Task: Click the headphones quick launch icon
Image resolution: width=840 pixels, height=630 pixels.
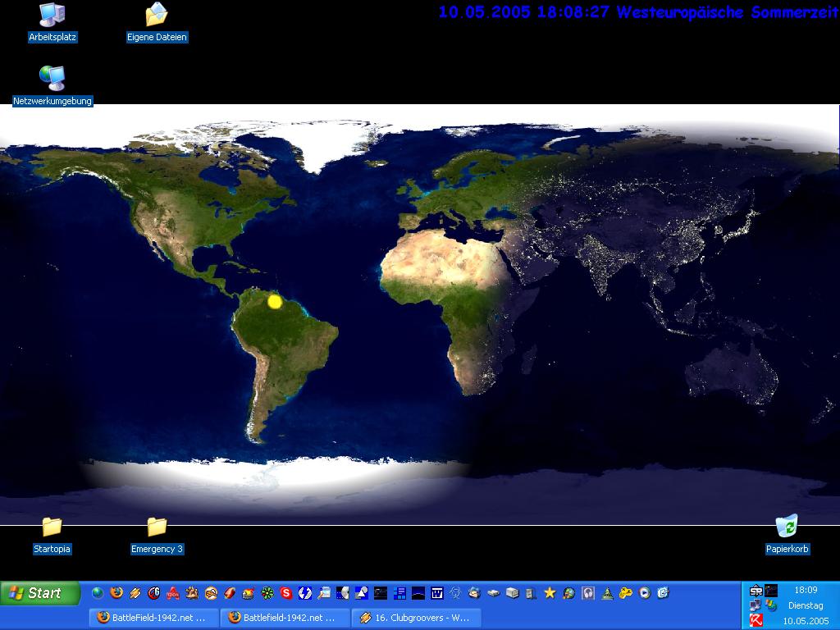Action: [588, 592]
